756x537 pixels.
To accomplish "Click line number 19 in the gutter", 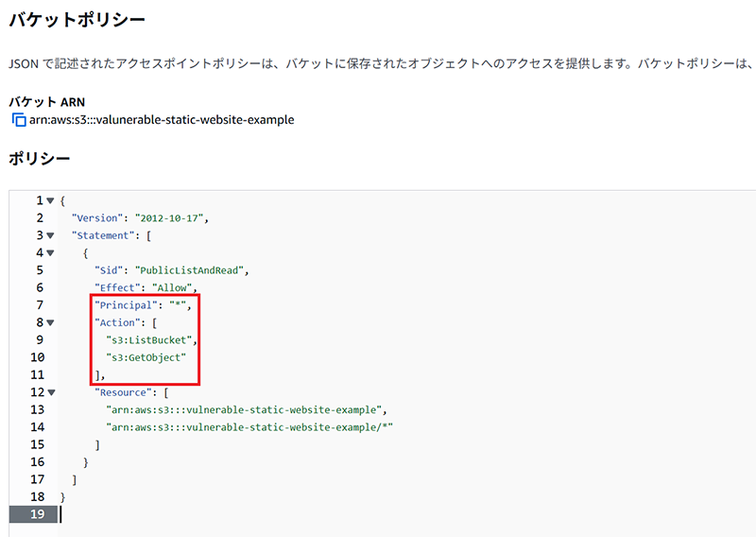I will tap(34, 514).
